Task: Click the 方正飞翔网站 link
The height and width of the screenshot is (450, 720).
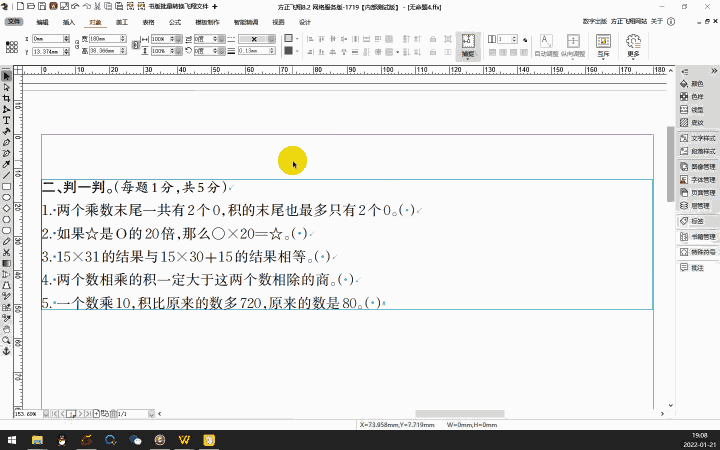Action: click(x=629, y=22)
